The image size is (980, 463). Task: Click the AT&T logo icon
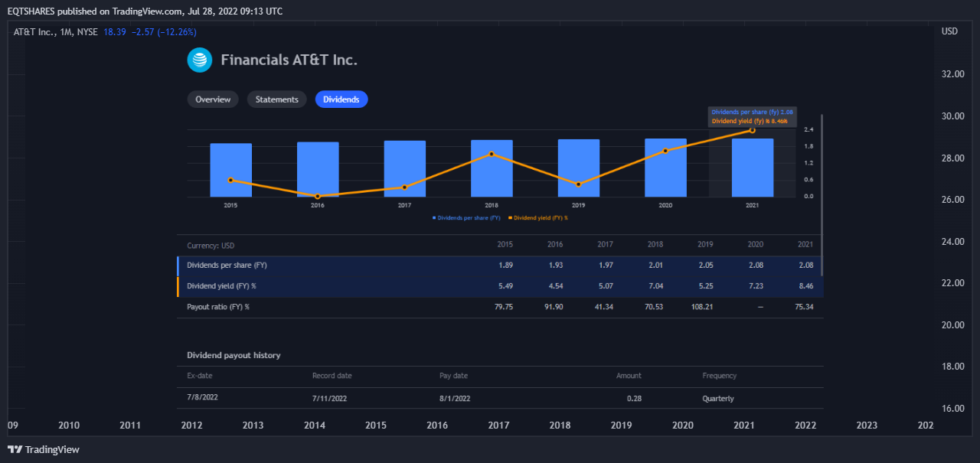click(x=199, y=60)
